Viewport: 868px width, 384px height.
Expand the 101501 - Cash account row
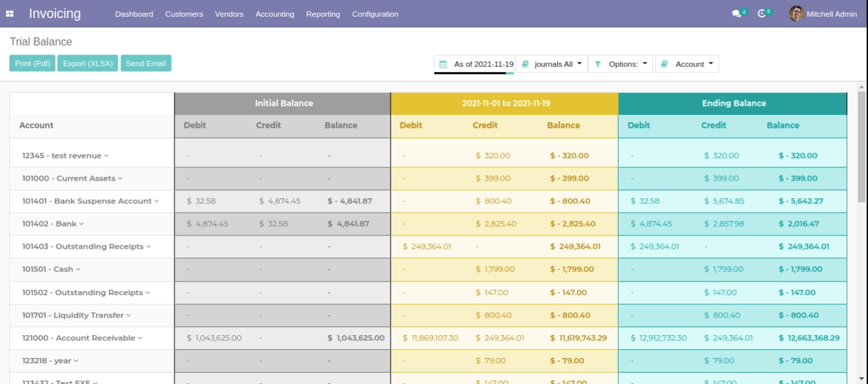51,269
